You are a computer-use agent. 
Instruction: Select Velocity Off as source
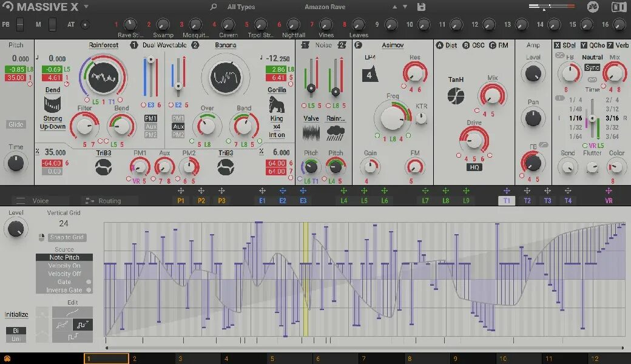[64, 274]
